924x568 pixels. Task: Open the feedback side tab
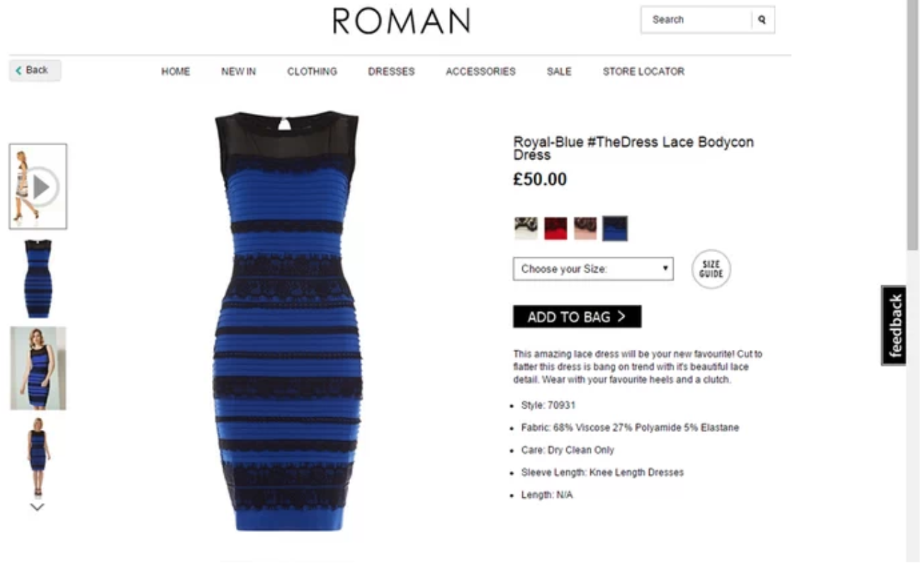coord(894,325)
